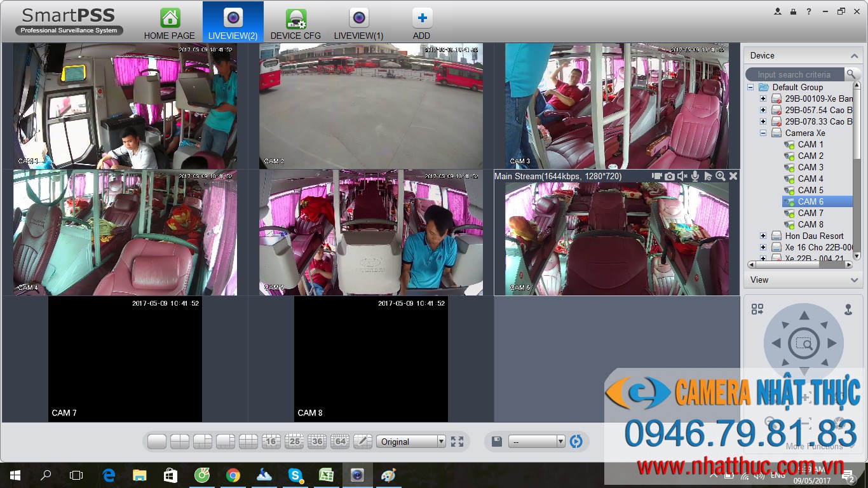Open the HOME PAGE tab

[170, 24]
